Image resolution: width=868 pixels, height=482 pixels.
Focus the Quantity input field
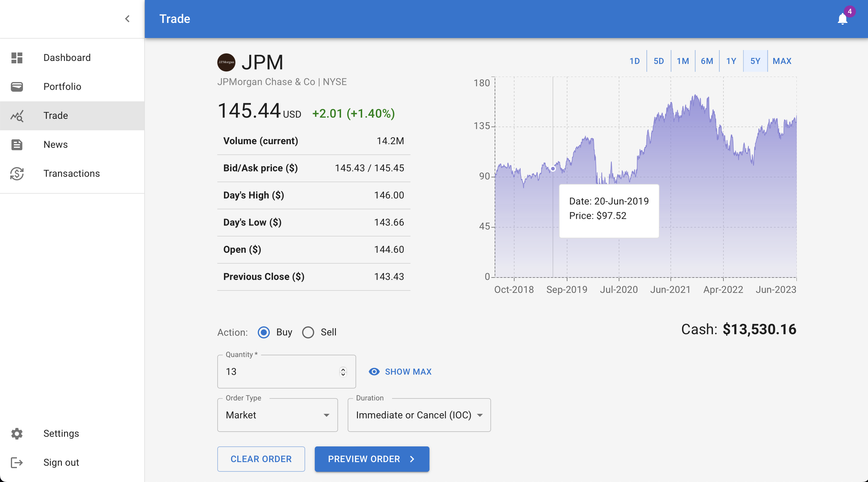(x=286, y=372)
